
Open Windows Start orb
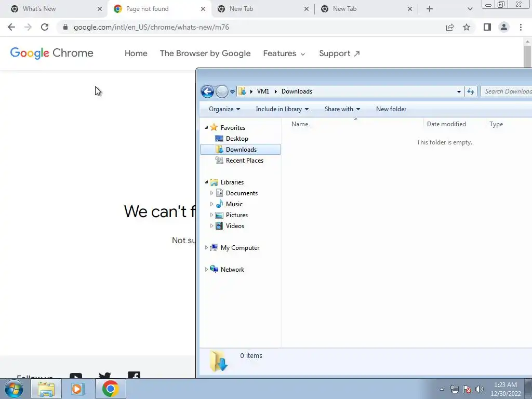14,389
